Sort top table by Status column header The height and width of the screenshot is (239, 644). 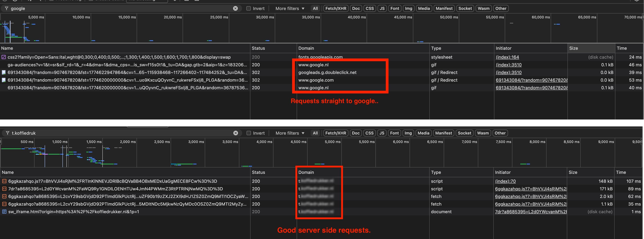pos(258,48)
